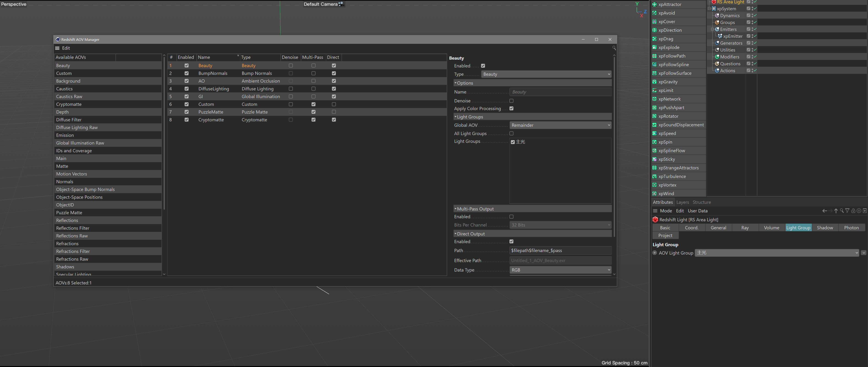The image size is (868, 367).
Task: Click the xpAttractor modifier icon
Action: click(x=654, y=4)
